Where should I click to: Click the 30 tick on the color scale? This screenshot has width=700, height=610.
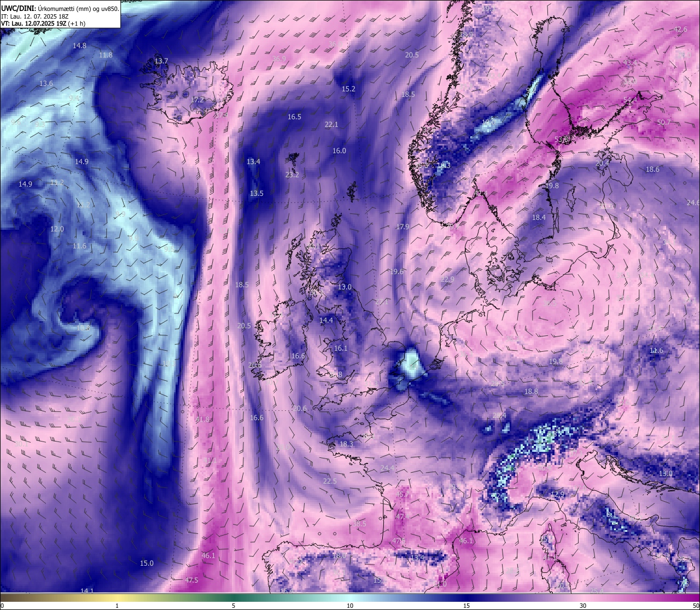(x=583, y=606)
